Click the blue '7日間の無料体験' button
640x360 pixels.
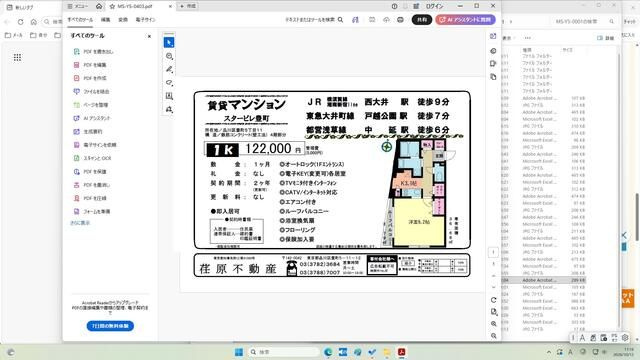coord(110,326)
